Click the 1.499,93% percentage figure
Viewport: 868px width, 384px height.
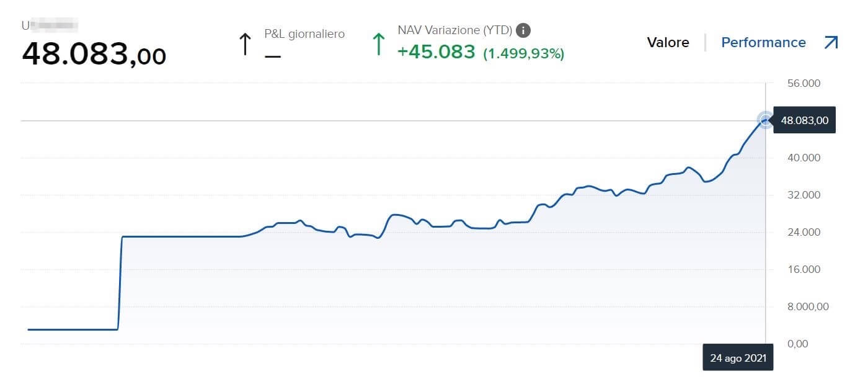(524, 53)
